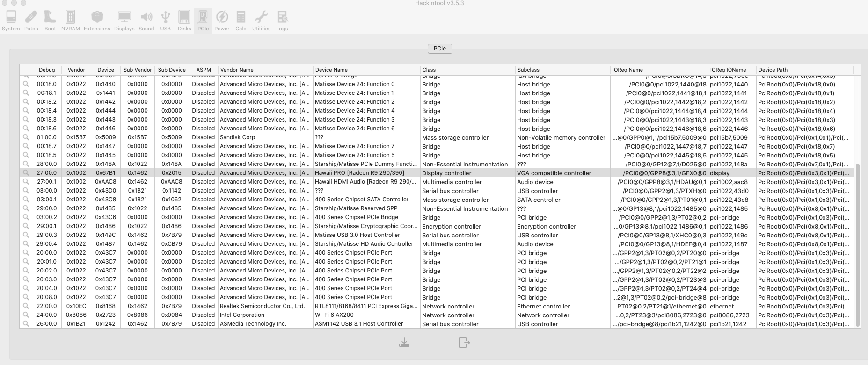Screen dimensions: 868x365
Task: Sort by the Device Name column header
Action: (366, 70)
